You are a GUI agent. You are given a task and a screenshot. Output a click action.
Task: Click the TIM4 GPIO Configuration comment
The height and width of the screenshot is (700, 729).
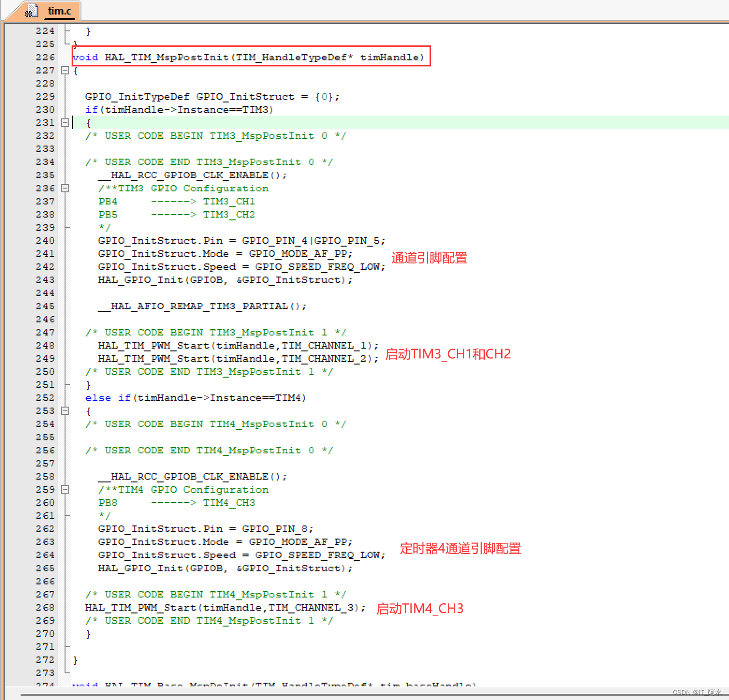(183, 489)
